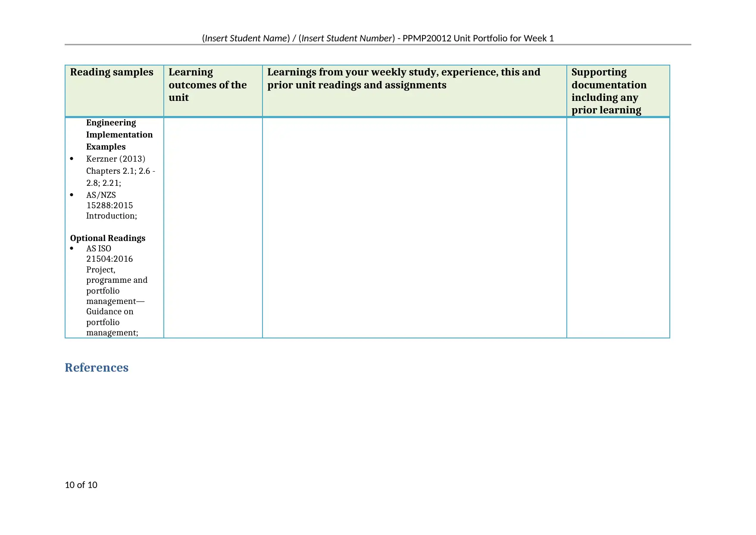Click 'Guidance on' text line
This screenshot has width=756, height=535.
click(x=110, y=311)
